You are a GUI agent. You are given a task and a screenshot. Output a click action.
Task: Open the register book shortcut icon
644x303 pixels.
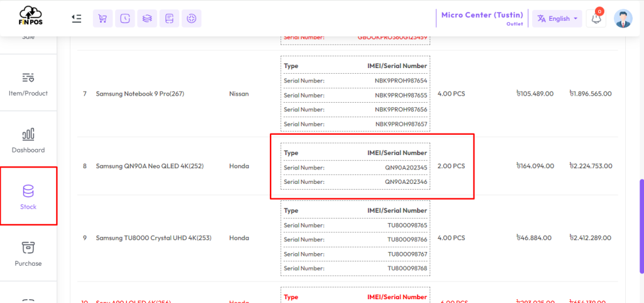point(169,18)
